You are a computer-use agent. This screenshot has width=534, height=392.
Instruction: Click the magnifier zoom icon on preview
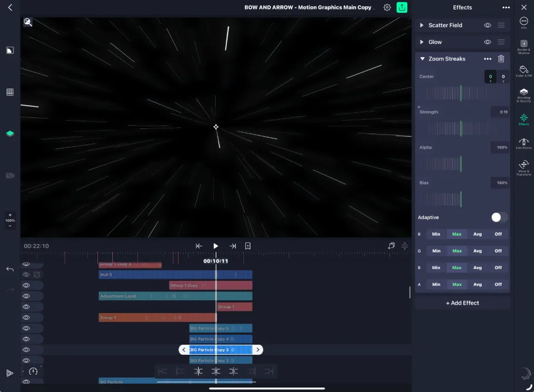click(28, 22)
